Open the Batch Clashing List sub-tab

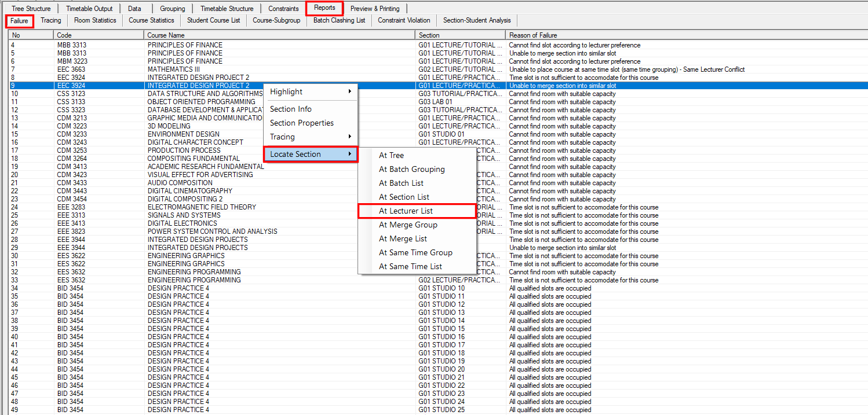click(x=339, y=20)
